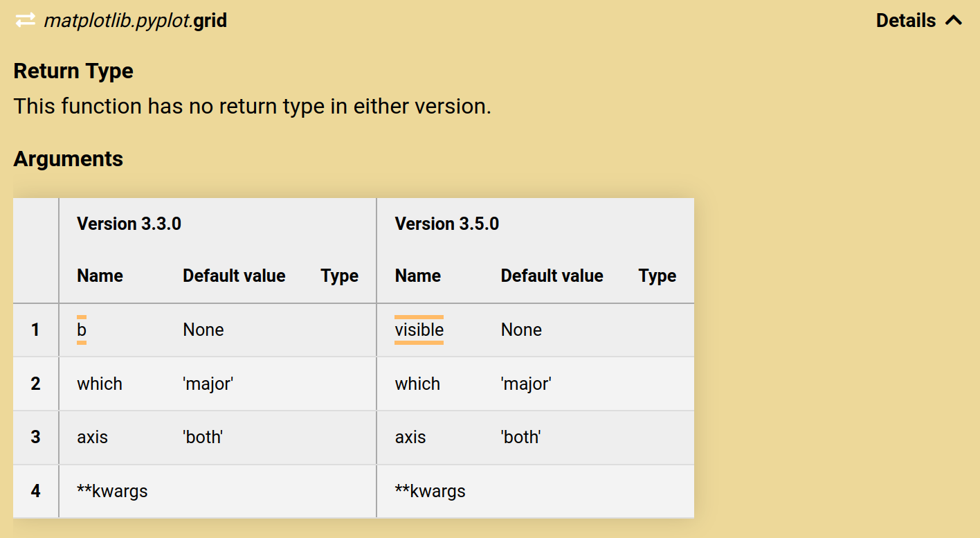Click the Name header under Version 3.5.0
The height and width of the screenshot is (538, 980).
coord(418,276)
